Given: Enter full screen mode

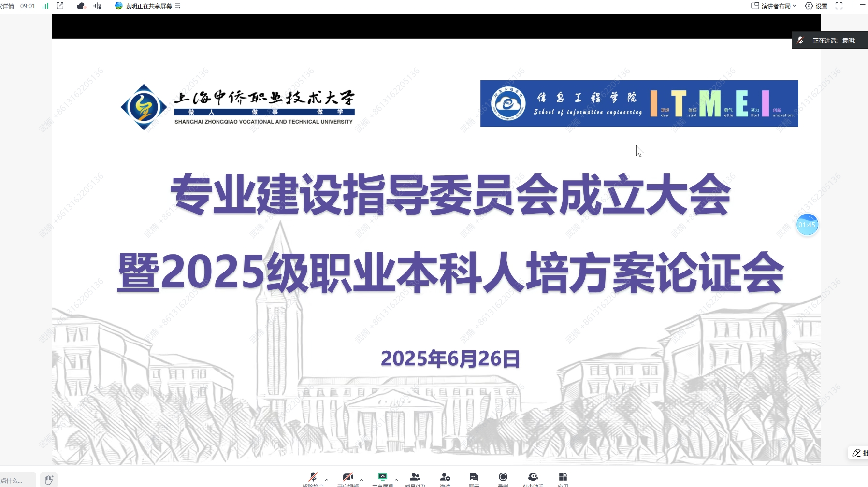Looking at the screenshot, I should pyautogui.click(x=839, y=6).
